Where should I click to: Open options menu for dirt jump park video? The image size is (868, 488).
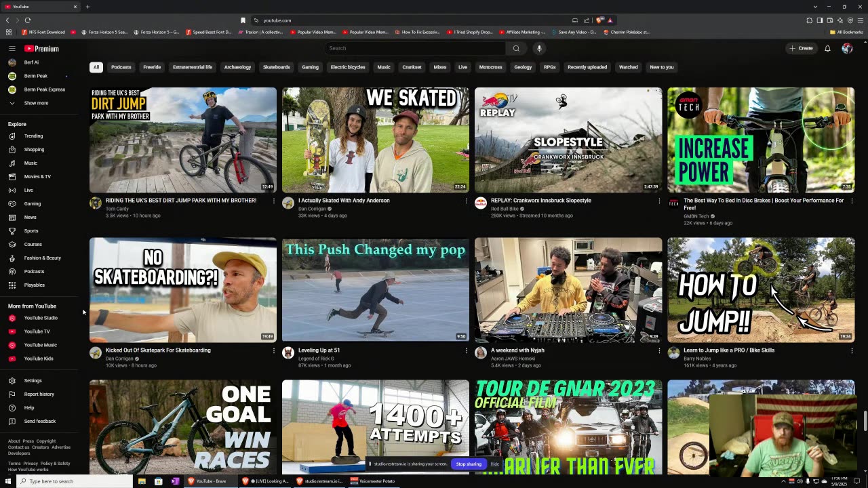pyautogui.click(x=274, y=201)
